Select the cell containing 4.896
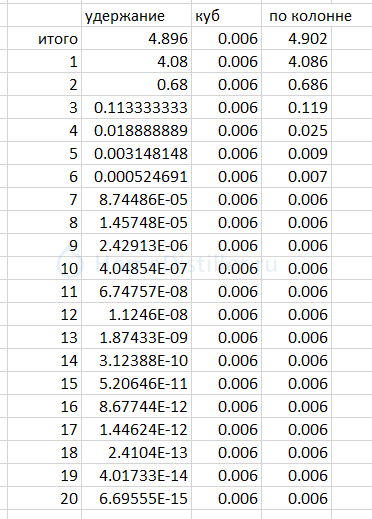372x519 pixels. pyautogui.click(x=136, y=39)
